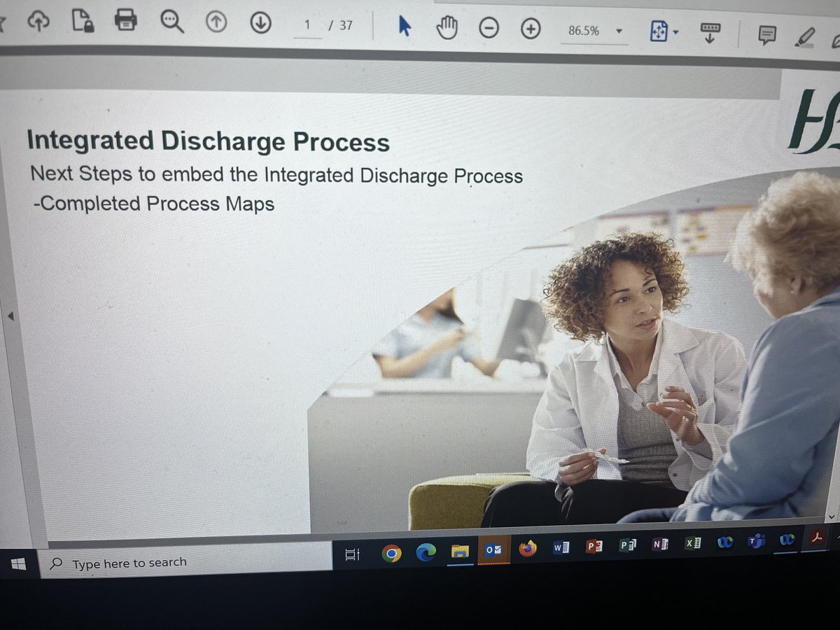Open Microsoft Project from the taskbar
This screenshot has width=840, height=630.
(627, 545)
